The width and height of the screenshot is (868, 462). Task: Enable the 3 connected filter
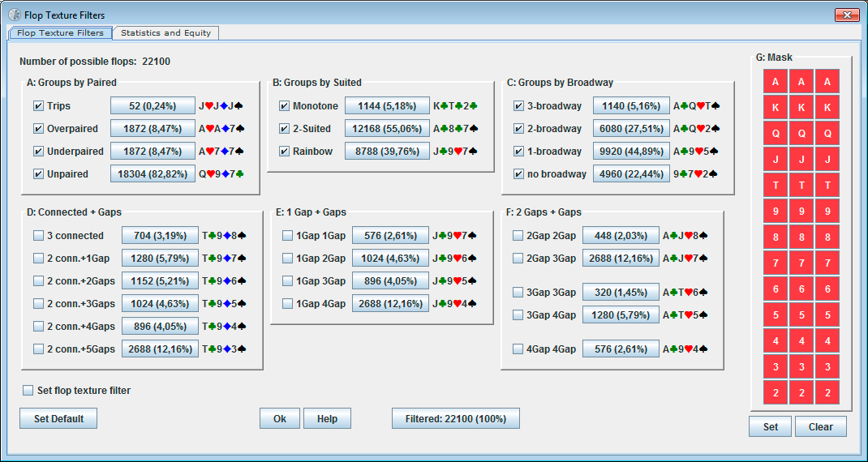point(38,236)
